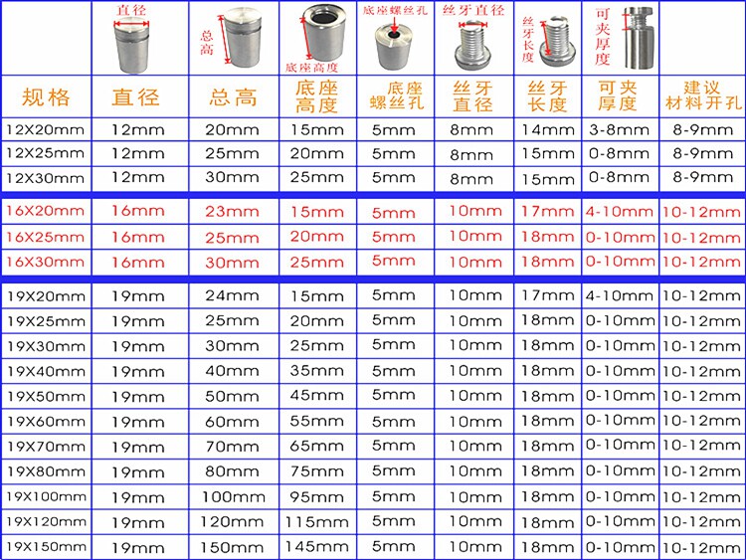
Task: Click 10mm thread diameter in 19X60mm row
Action: [x=475, y=421]
